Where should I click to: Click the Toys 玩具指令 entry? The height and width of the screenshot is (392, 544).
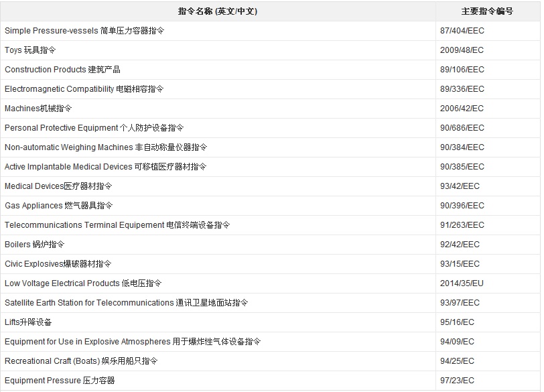[31, 50]
